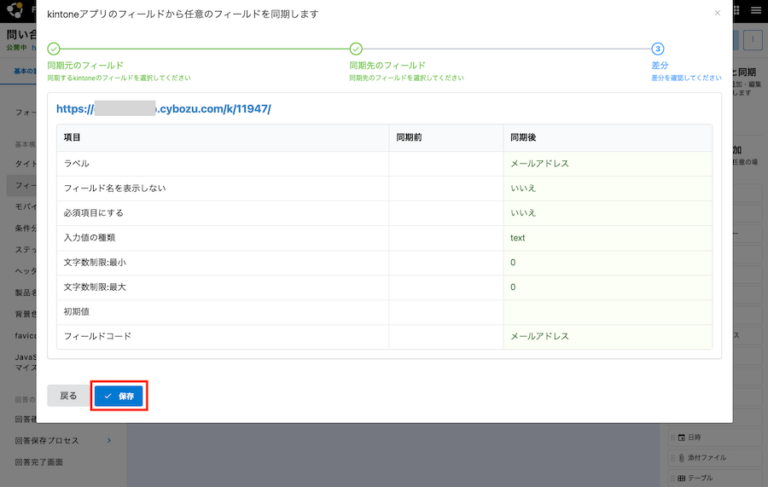Click step 2 green checkmark circle
The image size is (768, 487).
click(x=356, y=48)
